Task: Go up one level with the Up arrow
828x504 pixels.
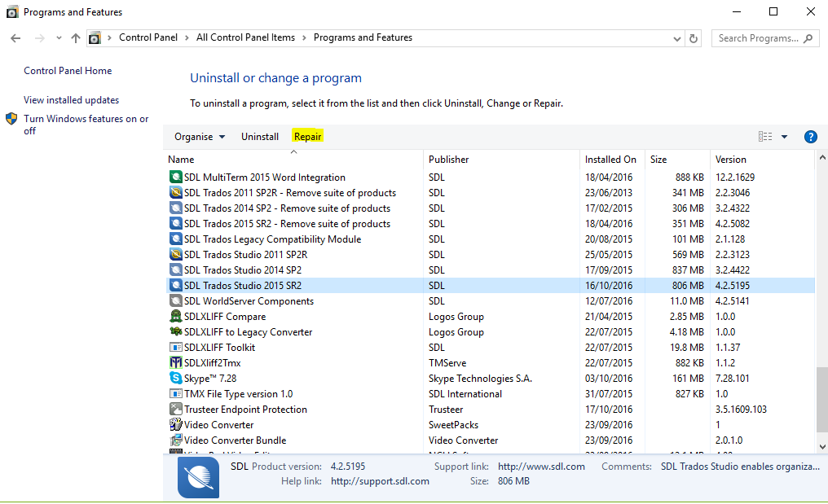Action: [x=76, y=38]
